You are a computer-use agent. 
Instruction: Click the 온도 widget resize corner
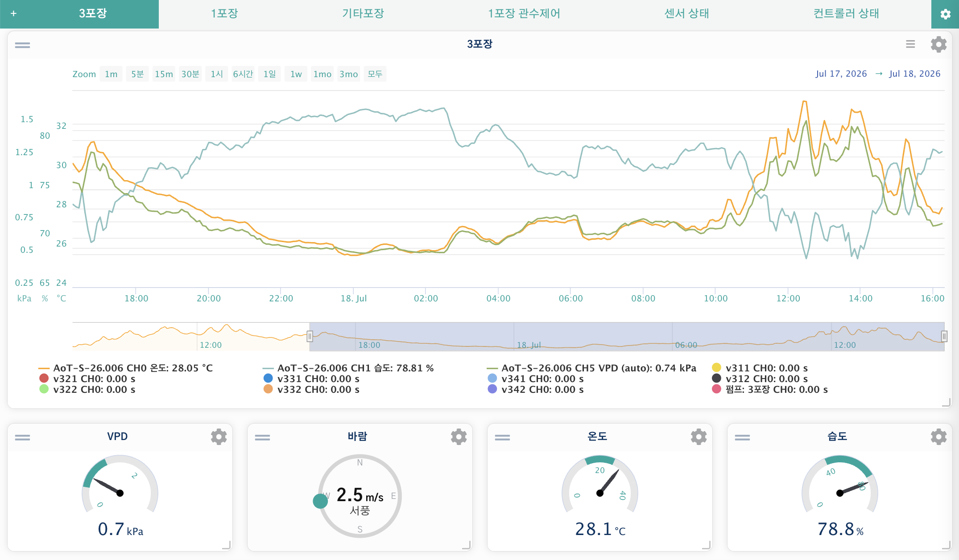707,545
